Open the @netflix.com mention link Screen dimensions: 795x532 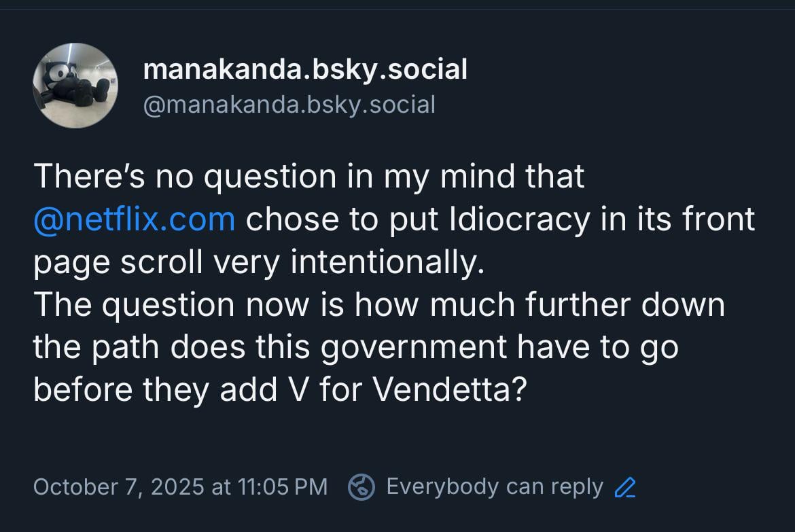(134, 219)
